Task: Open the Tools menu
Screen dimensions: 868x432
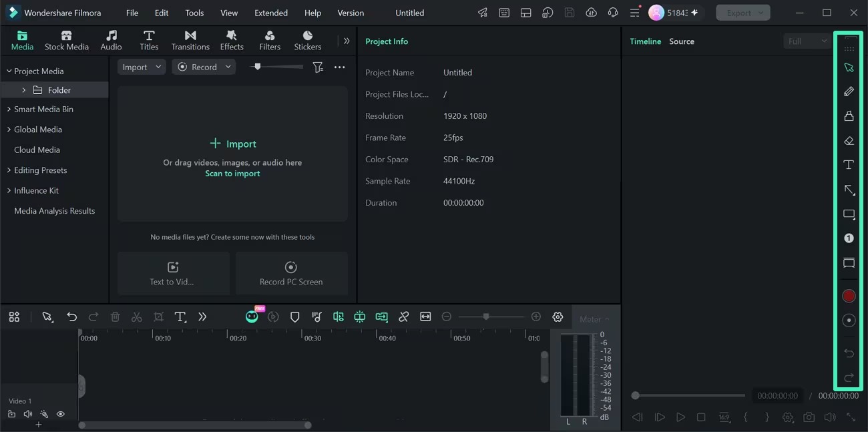Action: [194, 13]
